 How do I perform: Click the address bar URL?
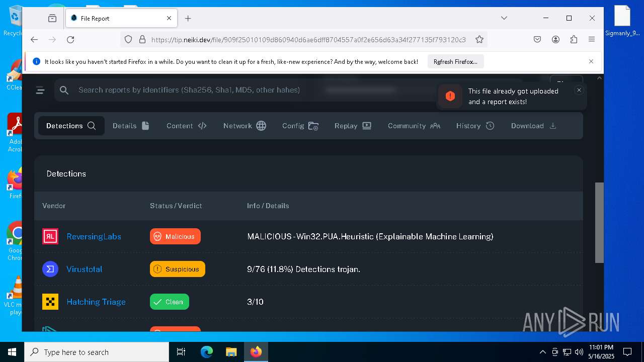(x=308, y=39)
